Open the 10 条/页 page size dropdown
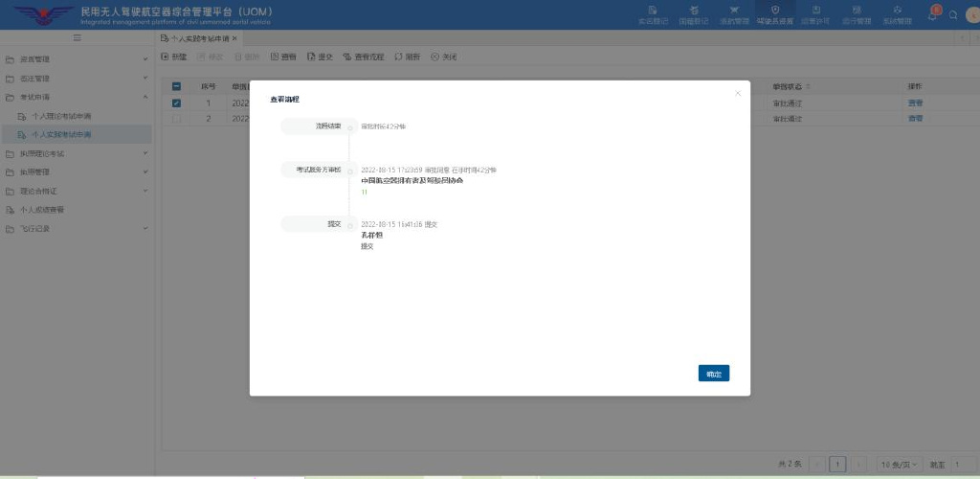Viewport: 980px width, 479px height. click(898, 464)
